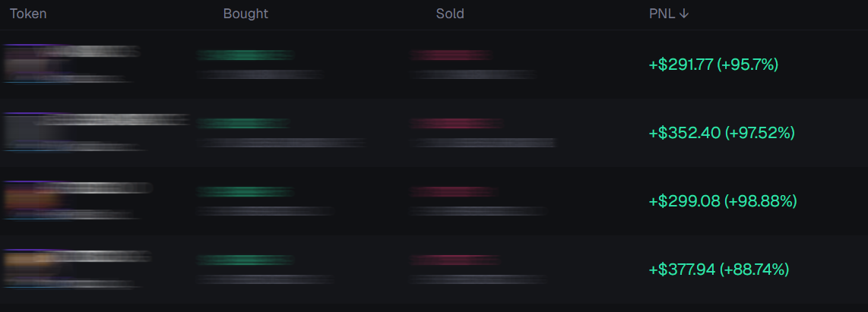The image size is (868, 312).
Task: Click green bought amount in +$377.94 row
Action: click(x=245, y=260)
